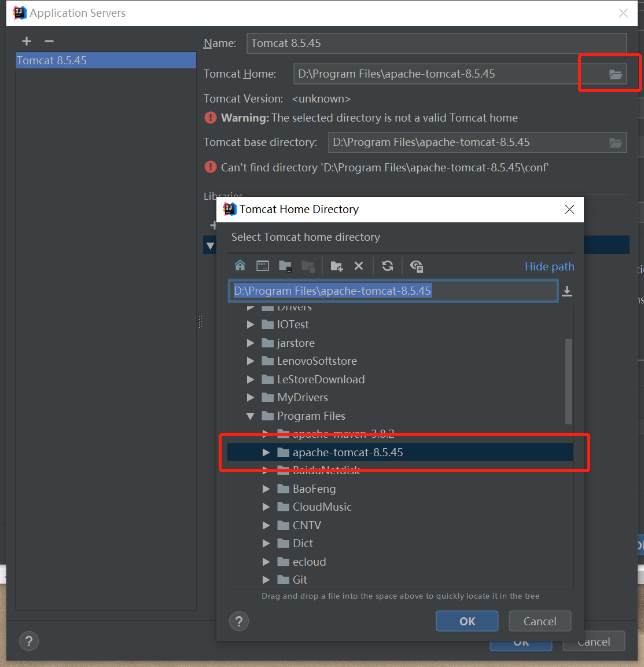Click the Module directory toolbar icon
The image size is (644, 667).
(308, 266)
